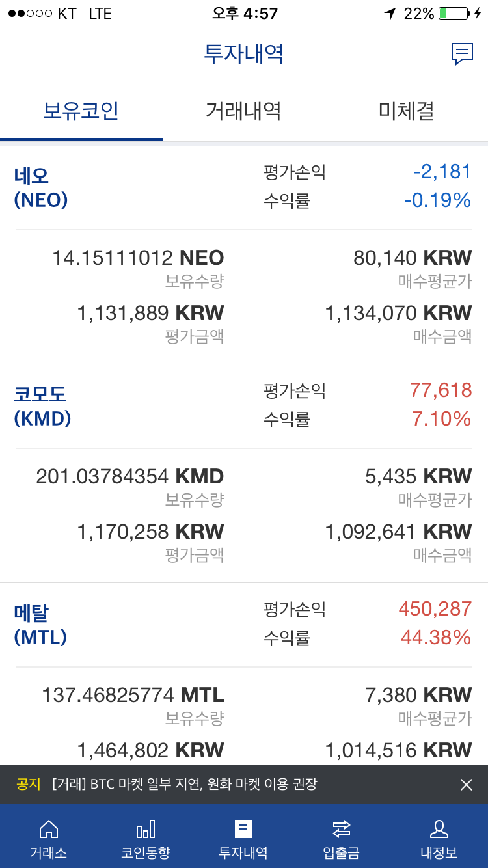Tap the 거래소 home icon
Screen dimensions: 488x868
pos(49,828)
